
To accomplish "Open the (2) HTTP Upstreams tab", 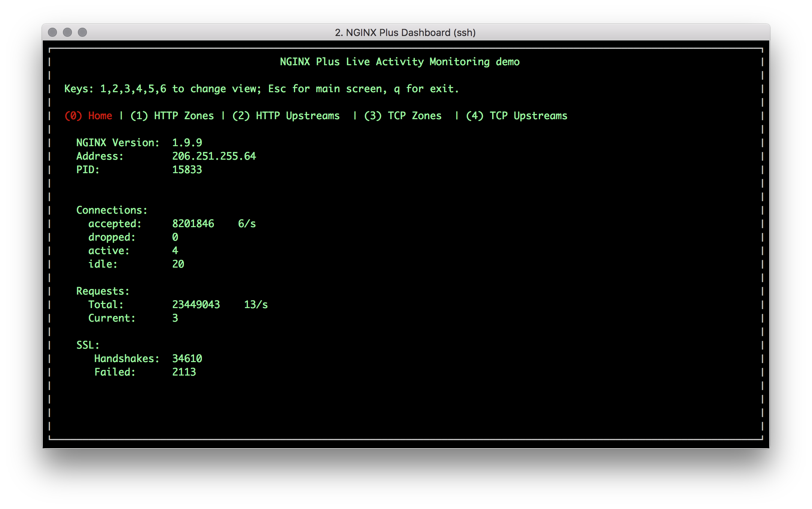I will pos(286,116).
